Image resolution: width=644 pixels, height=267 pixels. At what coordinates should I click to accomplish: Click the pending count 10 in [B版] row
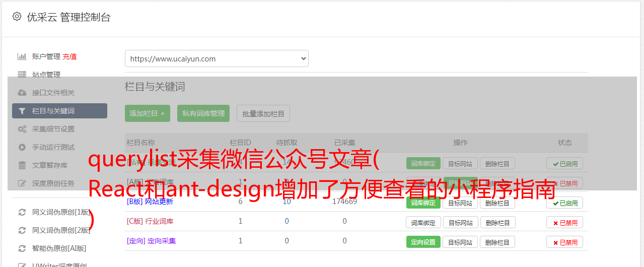click(x=287, y=202)
